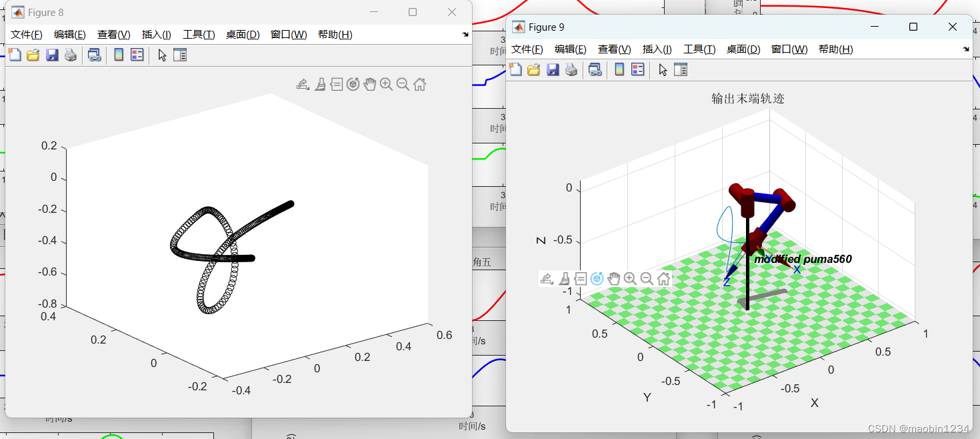The image size is (980, 439).
Task: Toggle 3D rotate tool in Figure 9 axes
Action: [597, 279]
